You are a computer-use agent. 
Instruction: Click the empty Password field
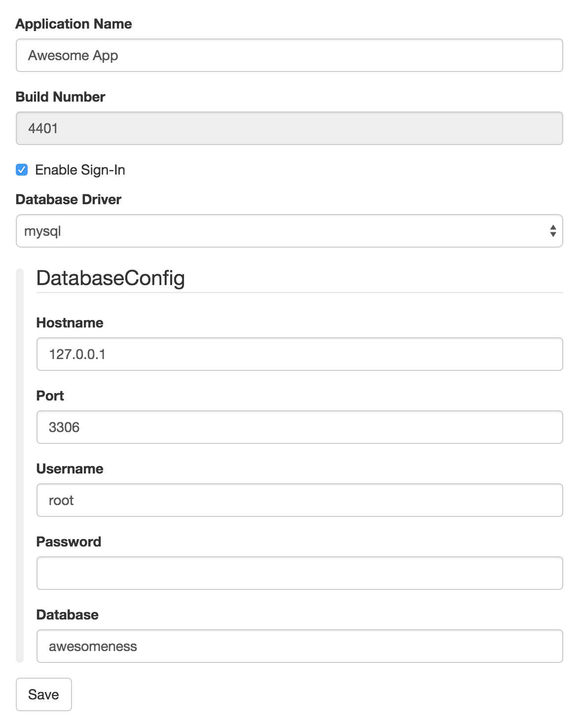[300, 573]
